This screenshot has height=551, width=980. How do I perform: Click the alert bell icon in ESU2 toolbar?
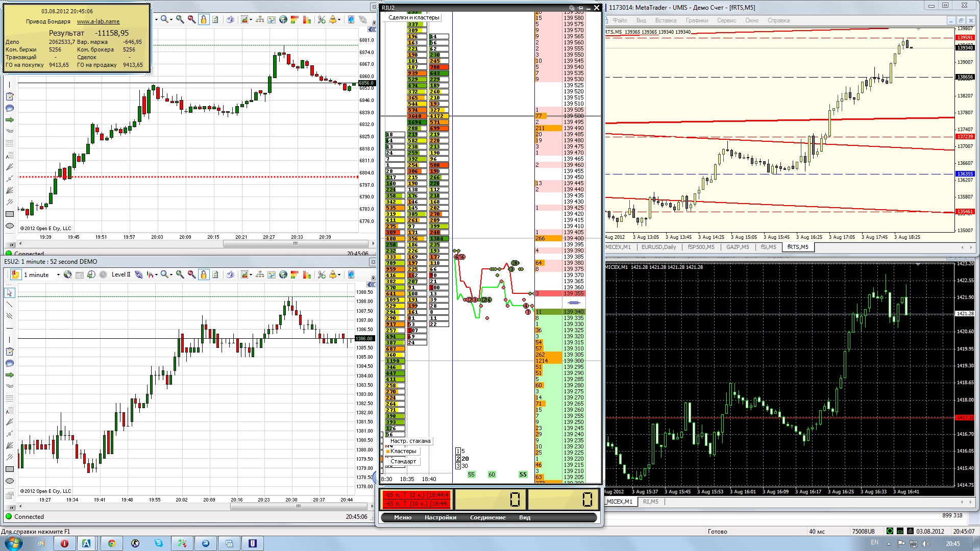[333, 274]
